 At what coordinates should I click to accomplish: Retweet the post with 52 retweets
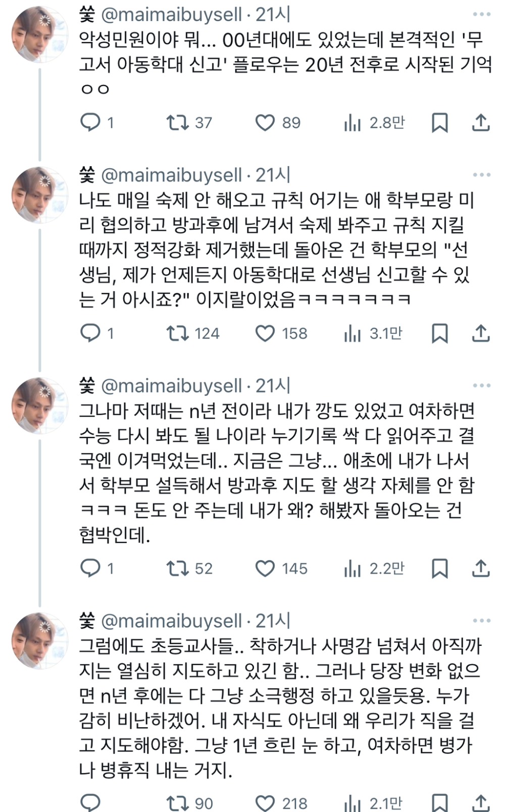pos(178,569)
